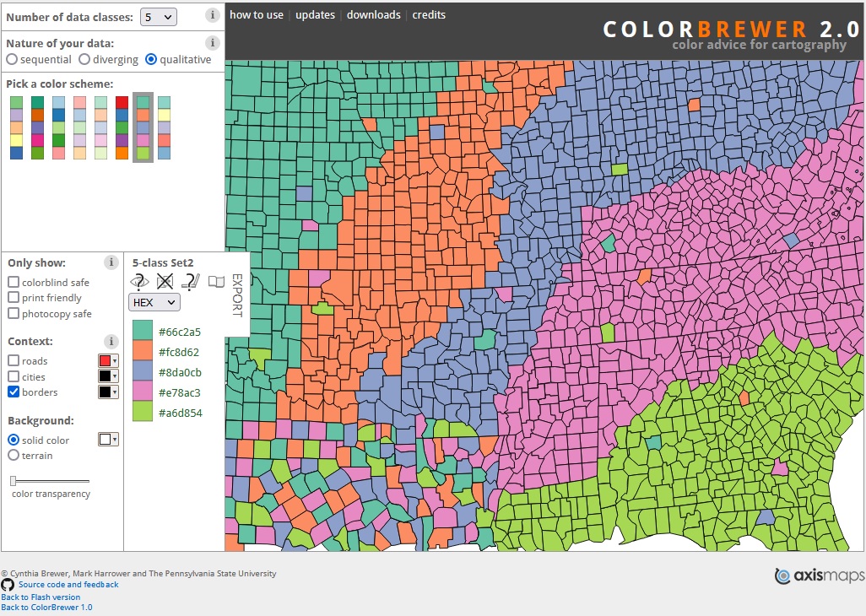The width and height of the screenshot is (866, 616).
Task: Open the roads color dropdown arrow
Action: coord(116,360)
